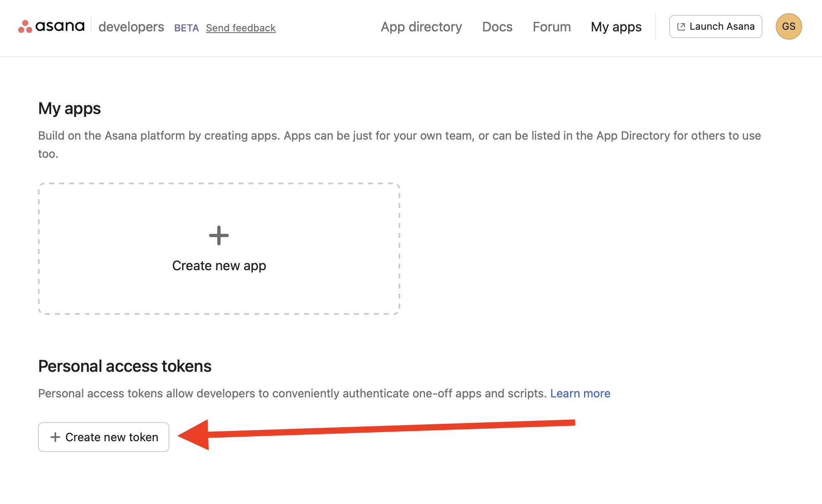Click the Asana three-dot logo icon
Screen dimensions: 822x504
(x=25, y=27)
